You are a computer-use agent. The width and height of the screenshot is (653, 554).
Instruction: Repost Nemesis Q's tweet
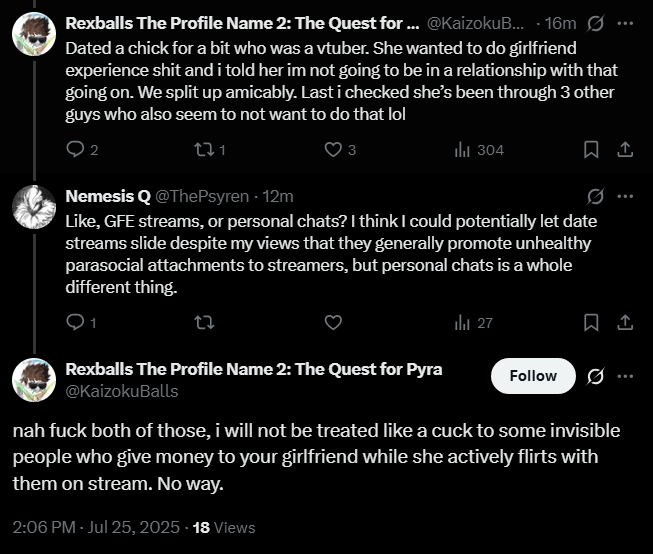204,322
